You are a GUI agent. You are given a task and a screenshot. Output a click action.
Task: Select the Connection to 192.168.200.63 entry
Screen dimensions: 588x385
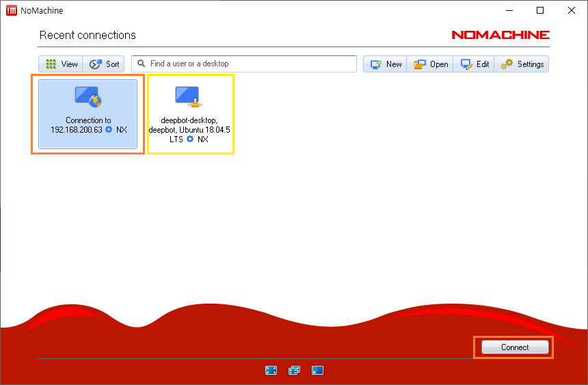[88, 114]
